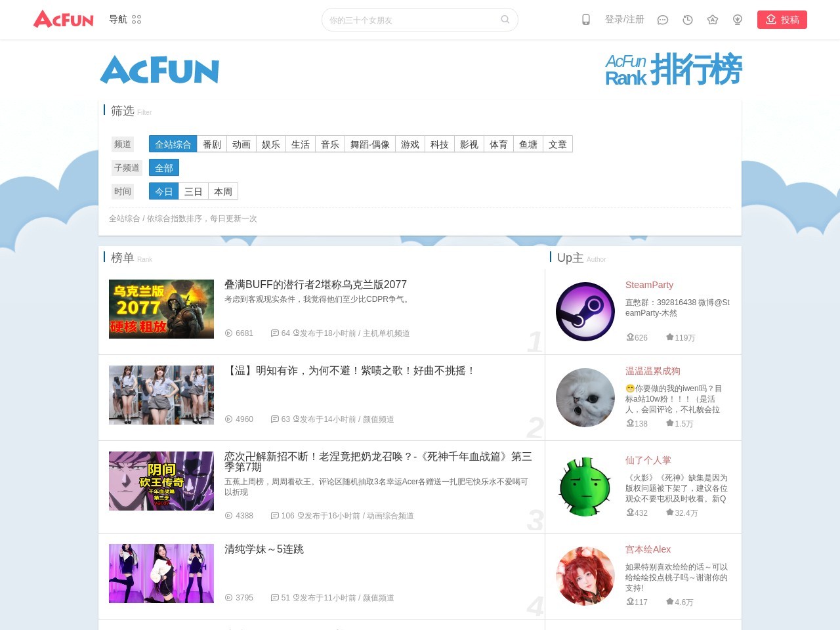Select the 本周 time filter
Viewport: 840px width, 630px height.
[x=223, y=192]
